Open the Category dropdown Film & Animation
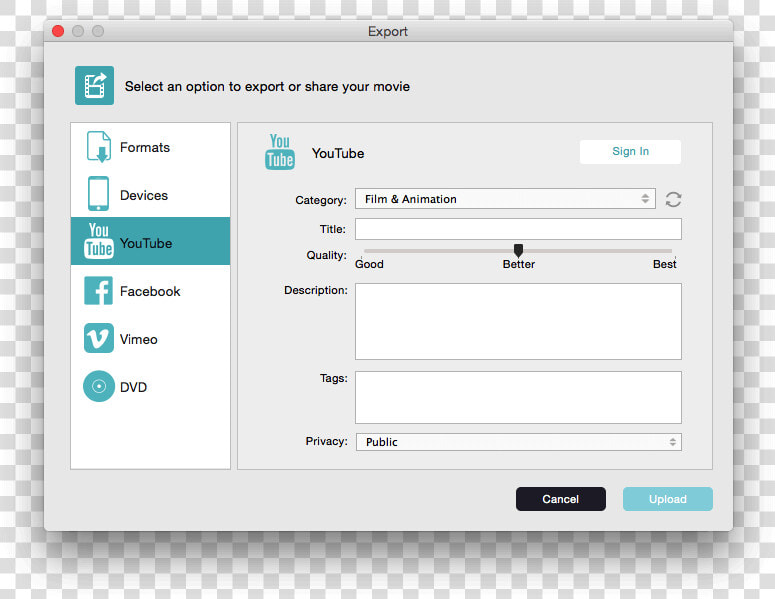 click(x=505, y=199)
